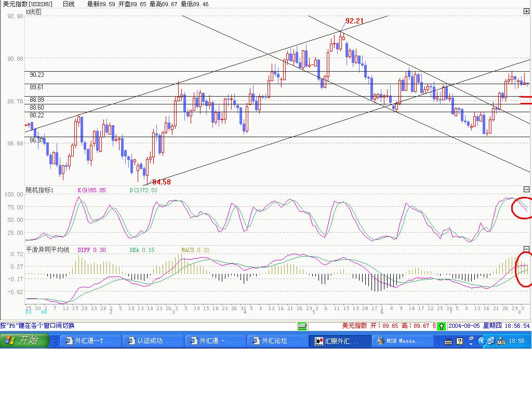The height and width of the screenshot is (399, 532).
Task: Click the DIFF 0.30 value label
Action: 91,250
